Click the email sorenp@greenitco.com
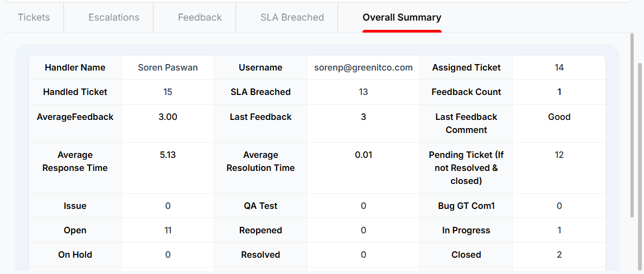Viewport: 644px width, 274px height. click(x=363, y=68)
